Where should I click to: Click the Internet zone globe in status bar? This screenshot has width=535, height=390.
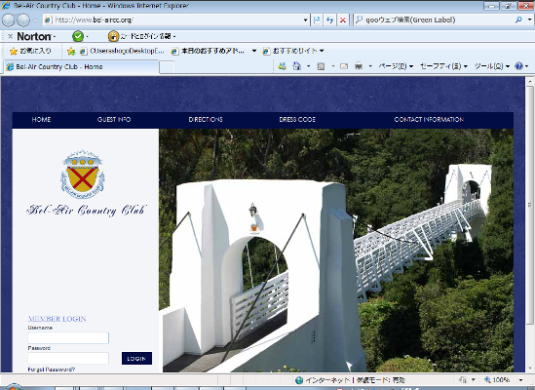(299, 380)
